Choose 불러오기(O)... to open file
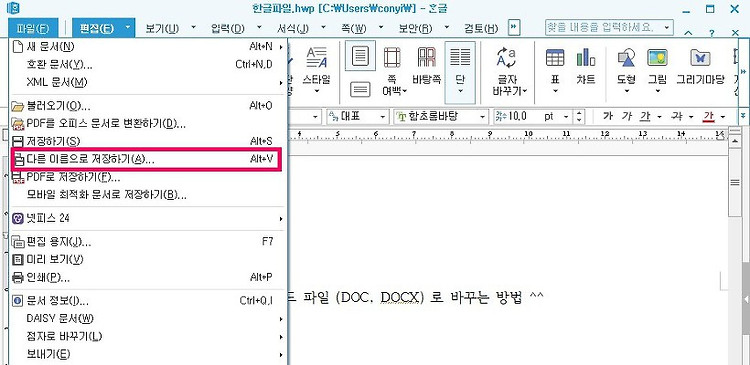750x365 pixels. click(148, 106)
